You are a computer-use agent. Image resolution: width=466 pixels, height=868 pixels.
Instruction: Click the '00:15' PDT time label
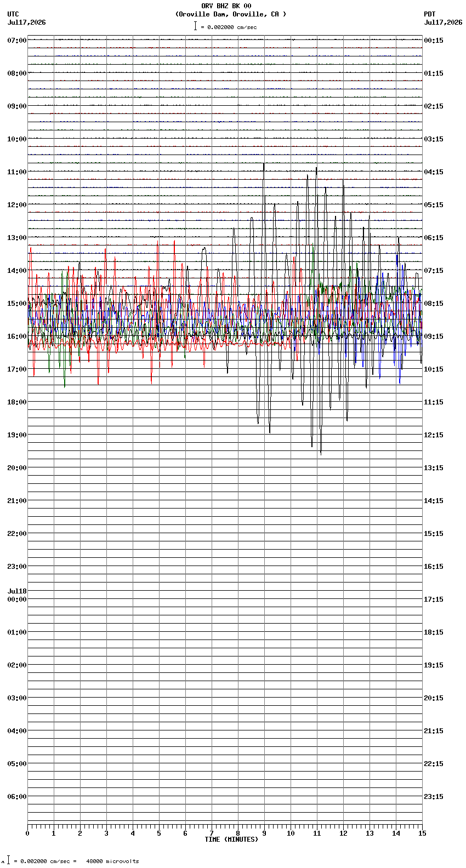pos(434,41)
